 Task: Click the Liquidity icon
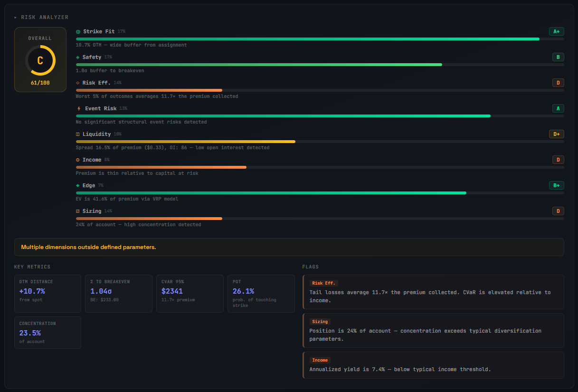[78, 134]
